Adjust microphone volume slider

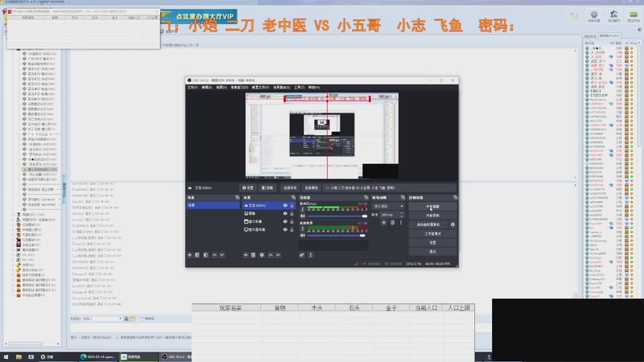point(336,216)
